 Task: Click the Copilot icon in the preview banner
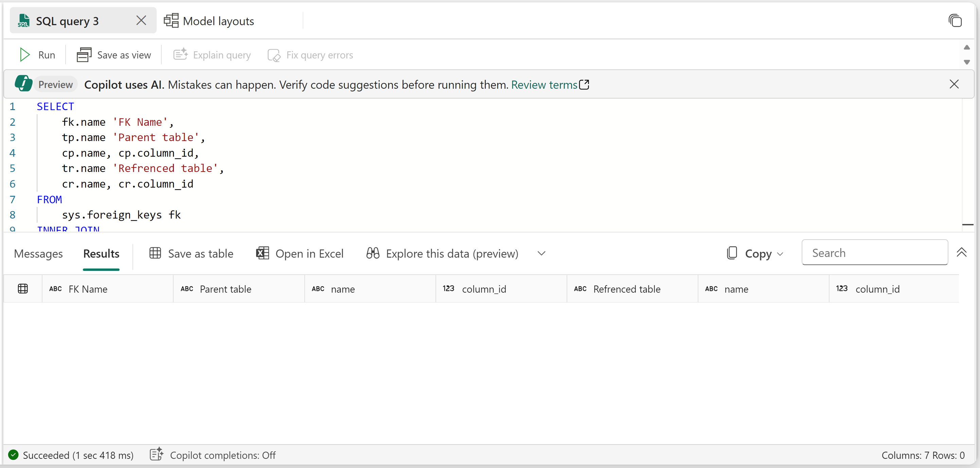point(23,84)
